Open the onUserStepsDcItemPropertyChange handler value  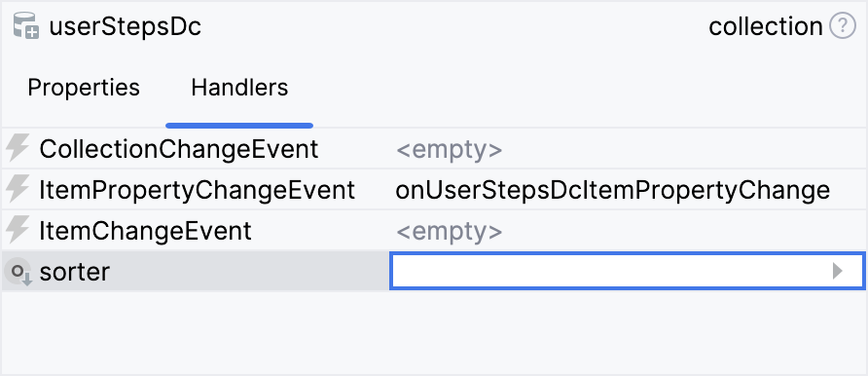pos(613,191)
